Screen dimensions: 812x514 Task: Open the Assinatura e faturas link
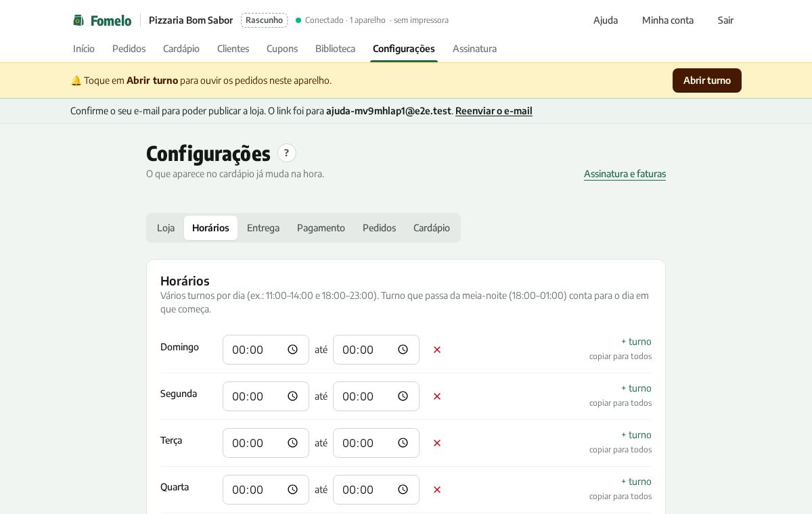coord(625,174)
